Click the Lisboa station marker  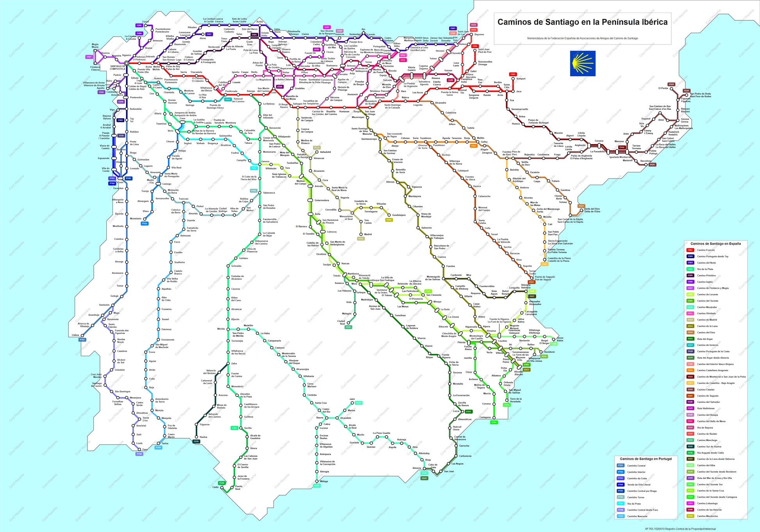coord(82,335)
